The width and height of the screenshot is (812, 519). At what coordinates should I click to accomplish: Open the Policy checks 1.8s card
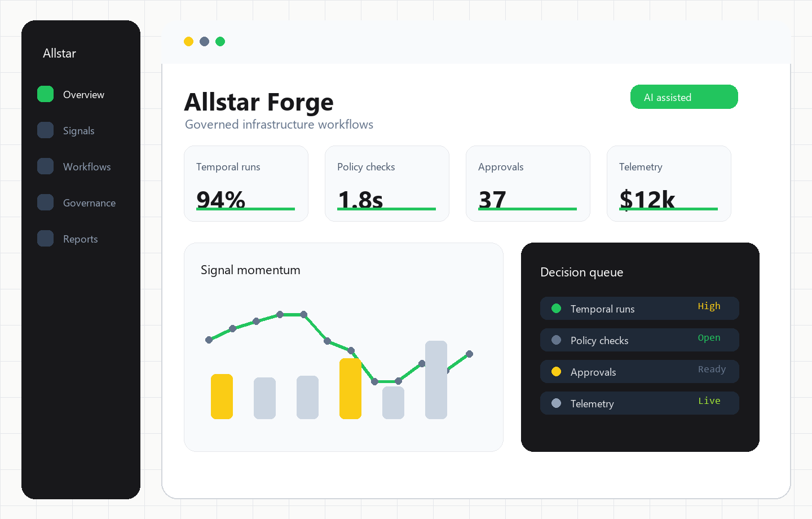pyautogui.click(x=387, y=183)
